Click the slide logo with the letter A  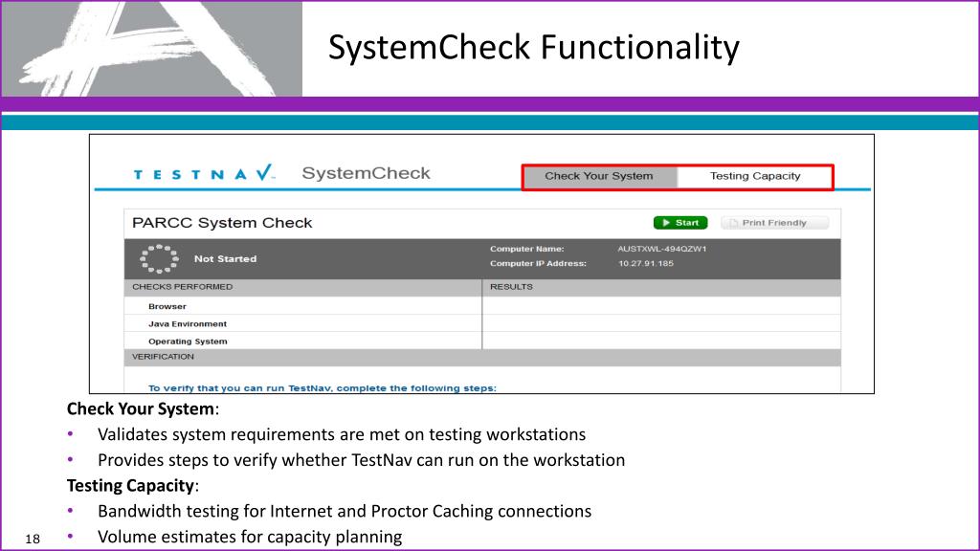[152, 49]
